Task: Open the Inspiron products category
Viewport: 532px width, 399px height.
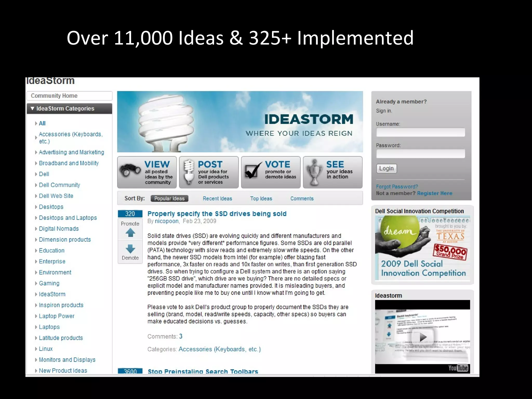Action: click(61, 305)
